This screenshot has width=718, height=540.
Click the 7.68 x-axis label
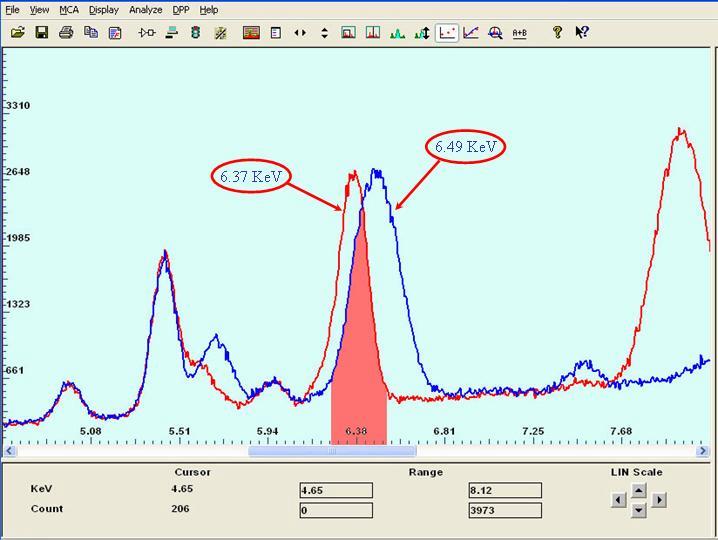pyautogui.click(x=621, y=431)
